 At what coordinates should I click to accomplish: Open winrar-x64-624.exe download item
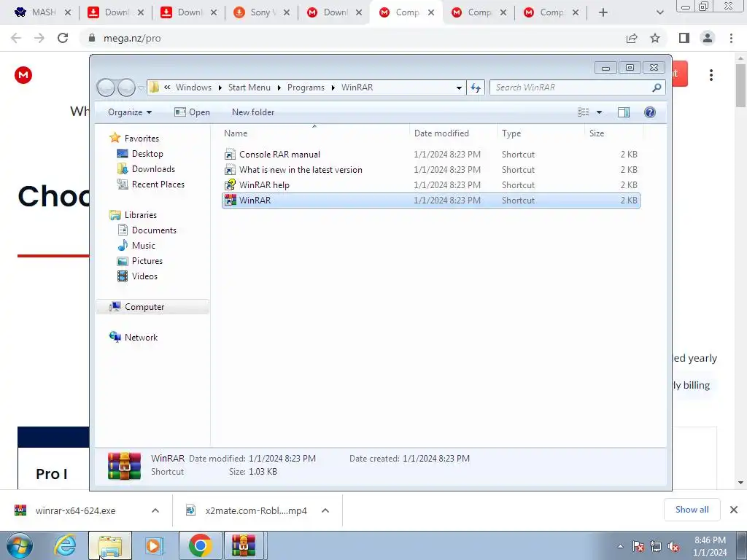[75, 510]
